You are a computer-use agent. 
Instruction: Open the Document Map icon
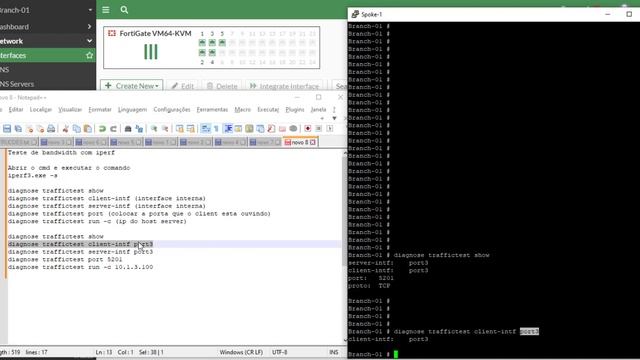click(249, 129)
